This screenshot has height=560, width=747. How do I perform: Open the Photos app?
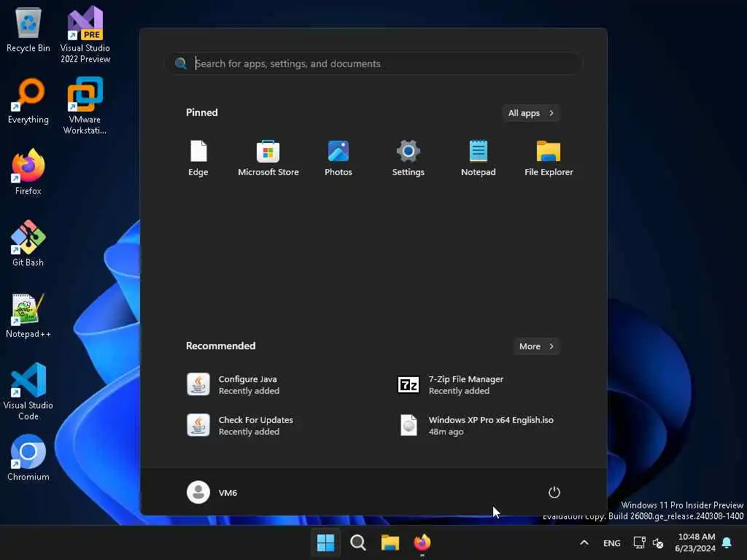pos(338,158)
